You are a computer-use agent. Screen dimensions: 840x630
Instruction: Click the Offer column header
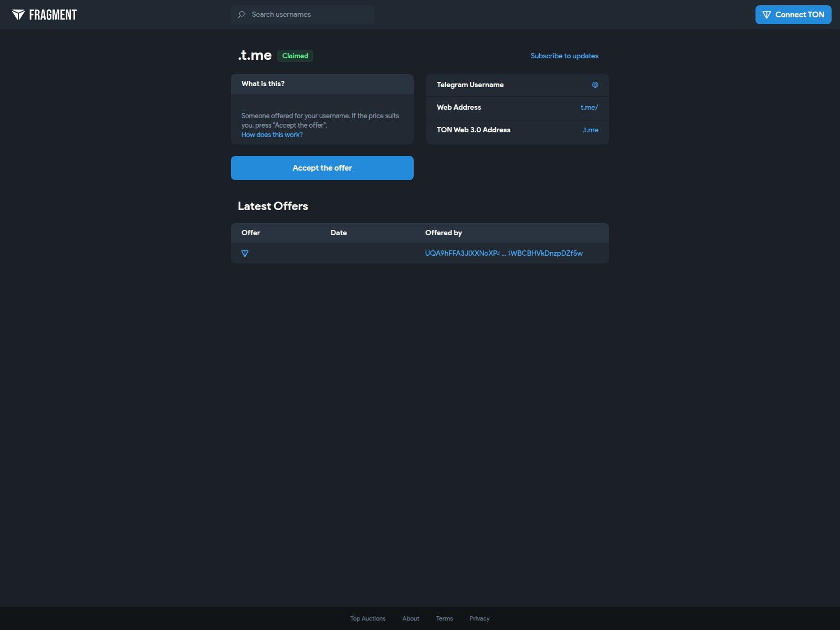click(250, 233)
